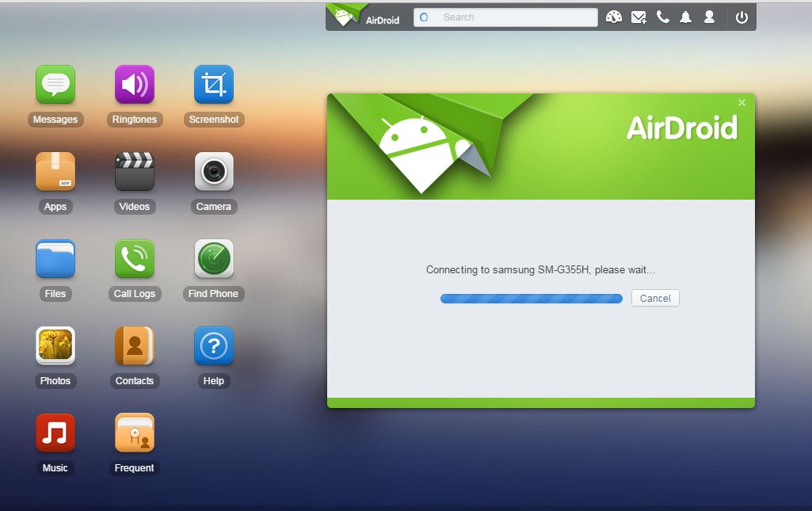Launch the Camera icon
This screenshot has width=812, height=511.
click(x=214, y=171)
